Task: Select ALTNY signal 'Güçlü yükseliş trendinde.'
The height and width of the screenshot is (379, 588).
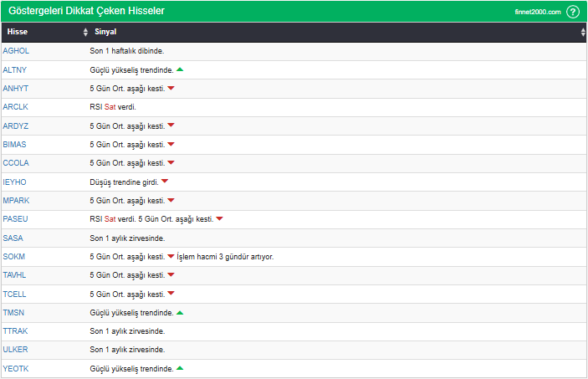Action: [x=131, y=69]
